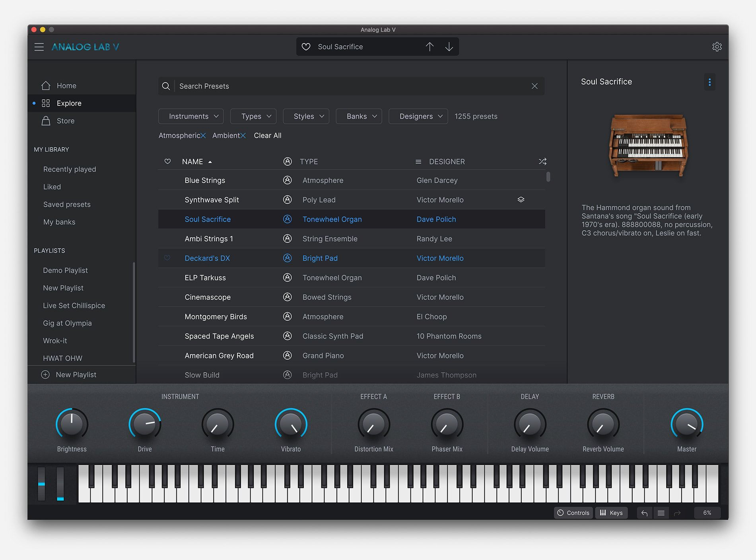This screenshot has height=560, width=756.
Task: Select the Montgomery Birds preset
Action: (x=352, y=316)
